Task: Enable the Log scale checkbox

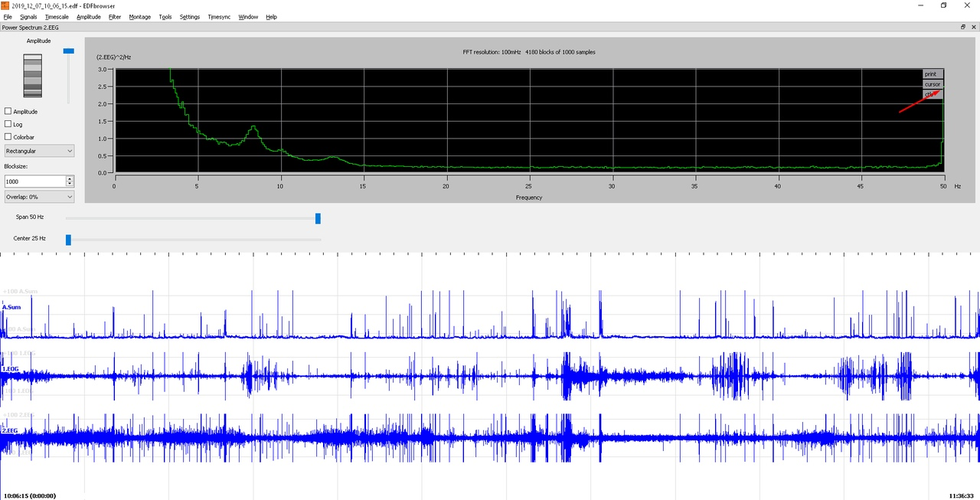Action: pyautogui.click(x=8, y=124)
